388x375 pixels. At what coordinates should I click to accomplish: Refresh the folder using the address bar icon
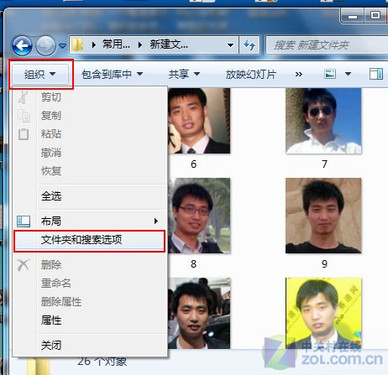[x=249, y=45]
